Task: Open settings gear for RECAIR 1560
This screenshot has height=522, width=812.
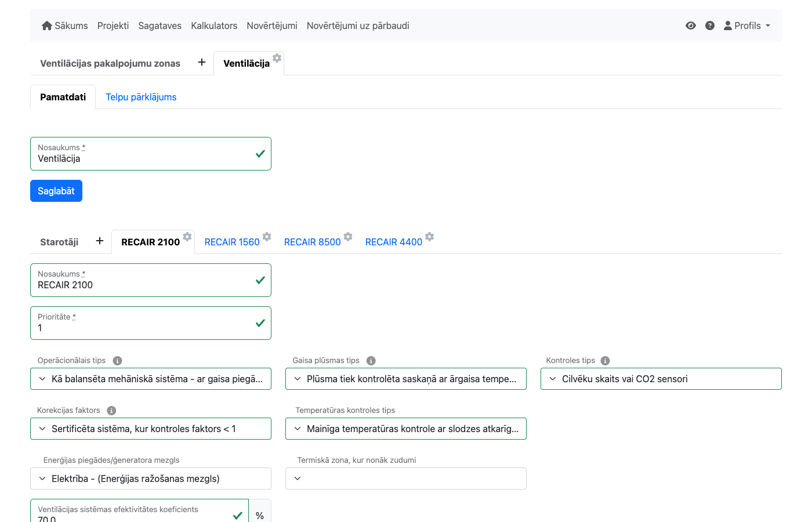Action: pos(267,237)
